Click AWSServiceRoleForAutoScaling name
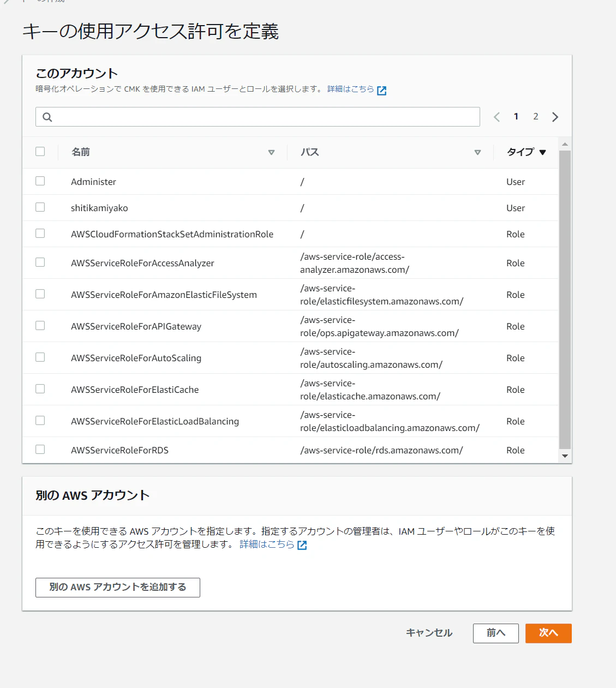The image size is (616, 688). (x=136, y=358)
